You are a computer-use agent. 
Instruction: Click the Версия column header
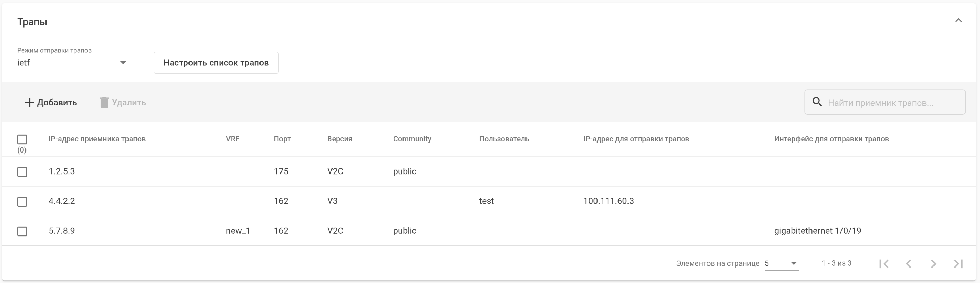339,139
